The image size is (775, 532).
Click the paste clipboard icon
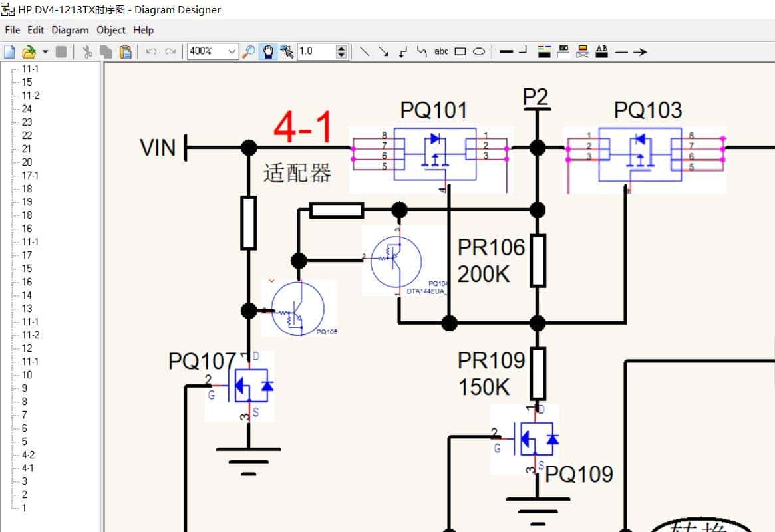click(125, 51)
